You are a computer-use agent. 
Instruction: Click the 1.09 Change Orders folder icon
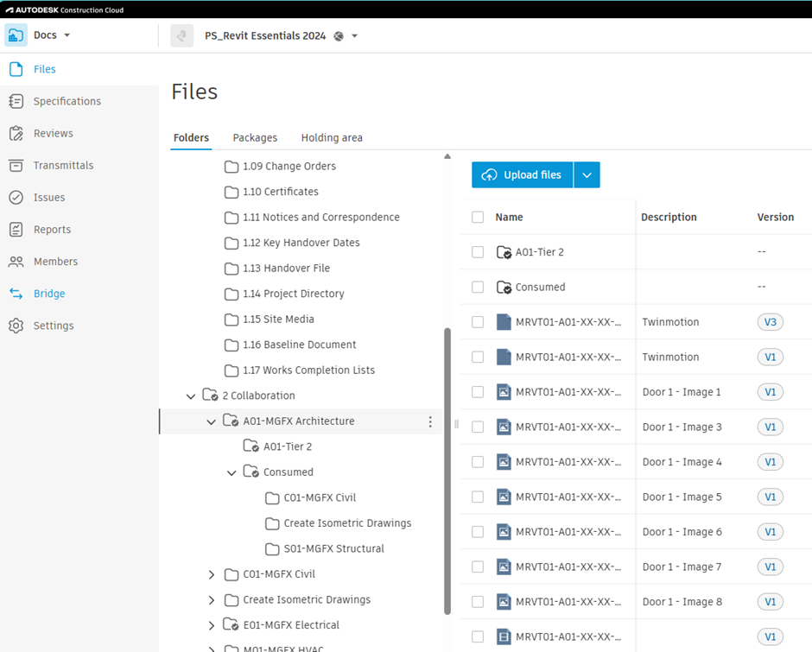[232, 166]
